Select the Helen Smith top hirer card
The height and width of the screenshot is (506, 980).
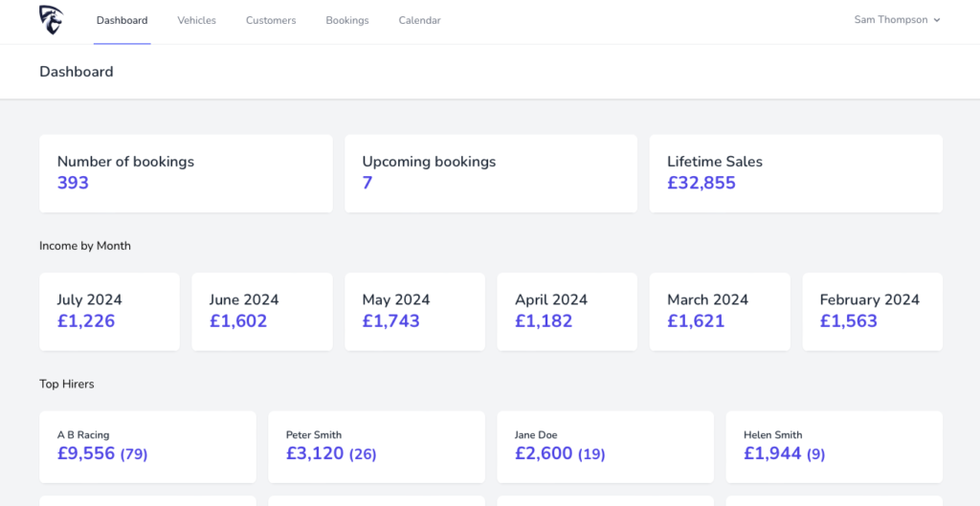click(835, 448)
